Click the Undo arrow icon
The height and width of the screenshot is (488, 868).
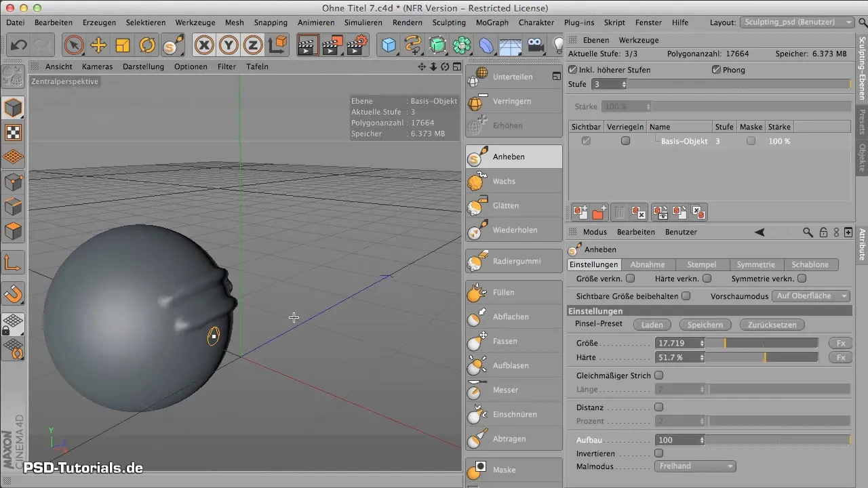pyautogui.click(x=19, y=45)
